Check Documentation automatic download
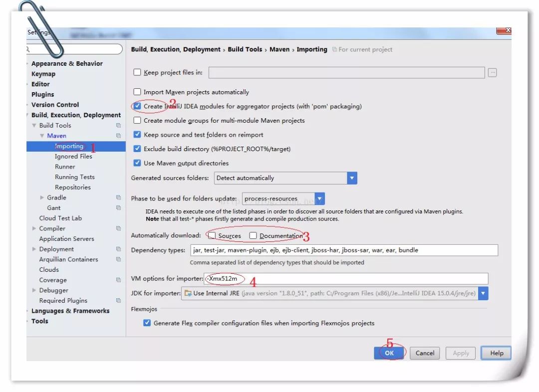The width and height of the screenshot is (539, 392). pyautogui.click(x=253, y=235)
